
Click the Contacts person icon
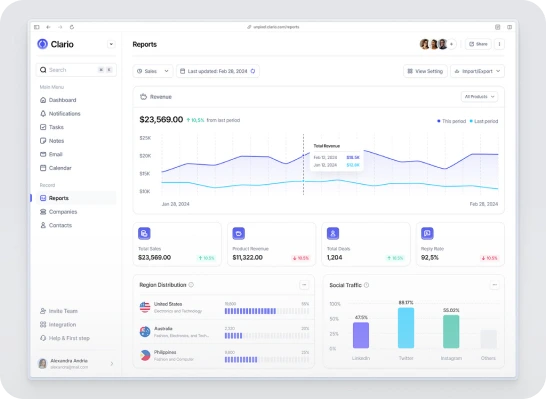tap(43, 225)
